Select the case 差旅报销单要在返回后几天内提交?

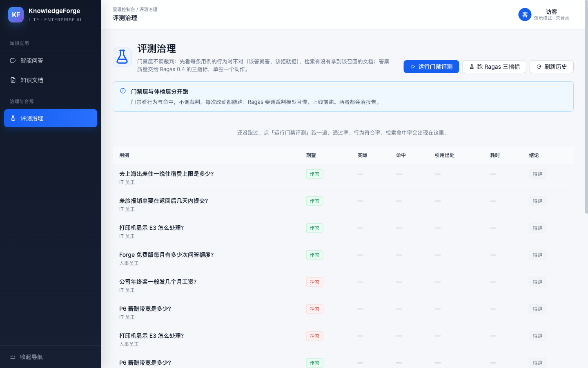coord(163,201)
